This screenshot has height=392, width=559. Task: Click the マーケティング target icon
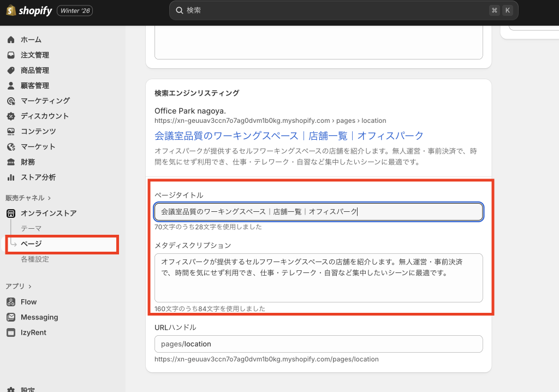10,101
